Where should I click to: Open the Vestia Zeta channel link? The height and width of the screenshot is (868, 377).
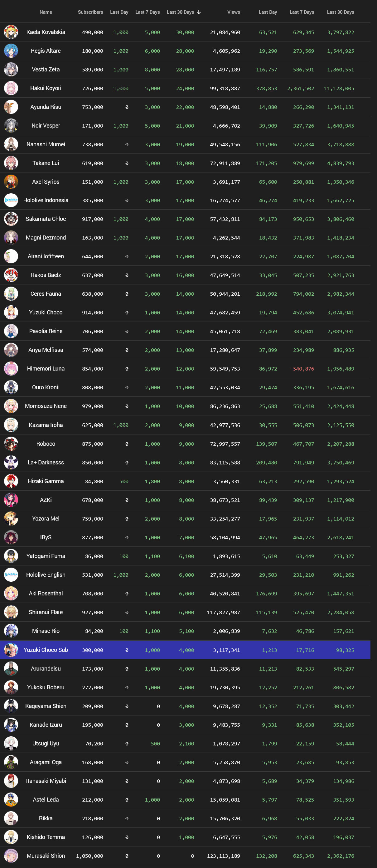46,70
